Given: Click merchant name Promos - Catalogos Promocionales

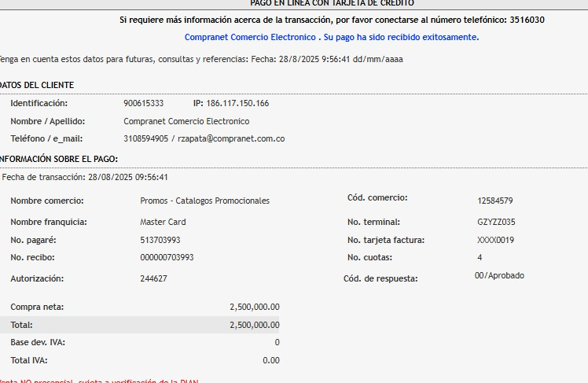Looking at the screenshot, I should [204, 201].
